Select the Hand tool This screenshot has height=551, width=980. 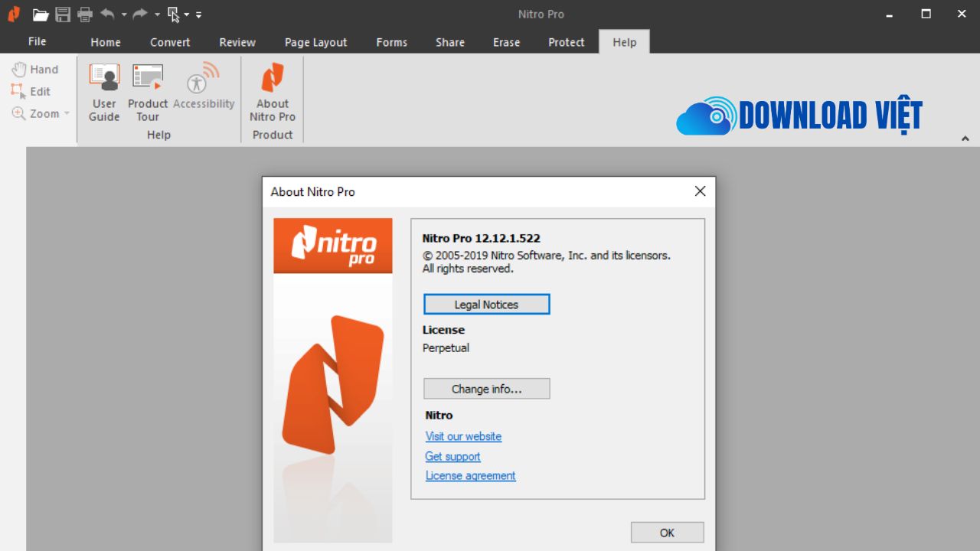35,70
